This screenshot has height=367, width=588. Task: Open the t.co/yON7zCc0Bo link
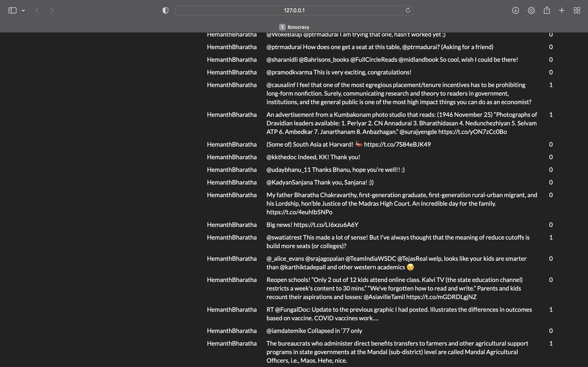(x=472, y=132)
